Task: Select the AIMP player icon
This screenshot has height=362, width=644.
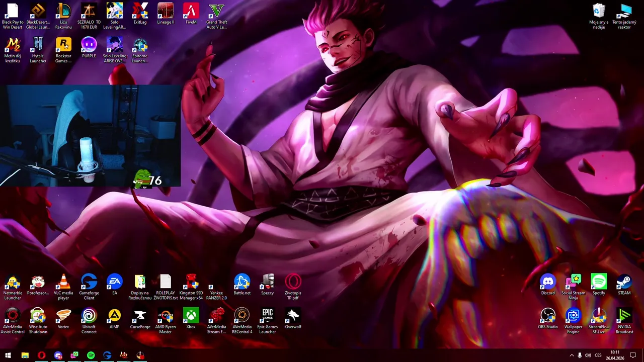Action: (115, 318)
